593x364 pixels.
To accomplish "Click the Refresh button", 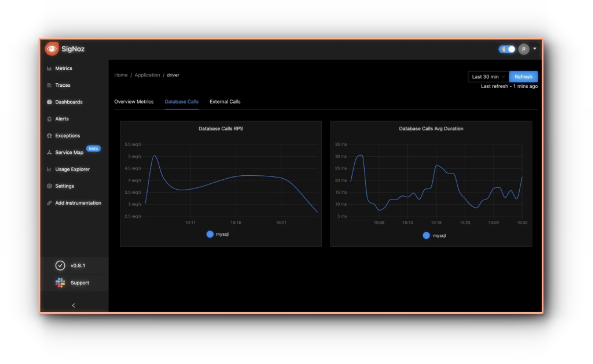I will [523, 77].
